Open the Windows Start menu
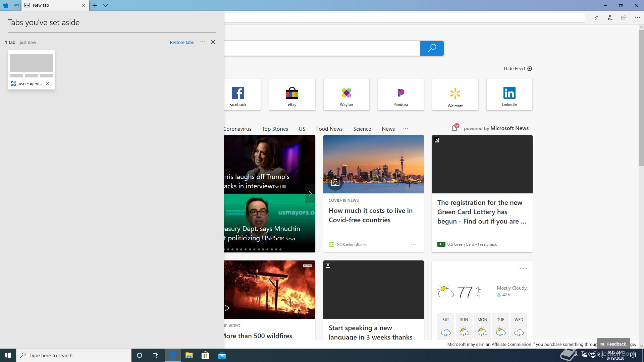The height and width of the screenshot is (362, 644). point(8,355)
